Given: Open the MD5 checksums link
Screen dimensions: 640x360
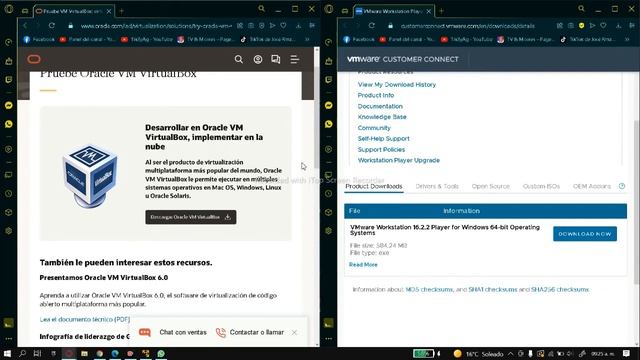Looking at the screenshot, I should (x=429, y=289).
